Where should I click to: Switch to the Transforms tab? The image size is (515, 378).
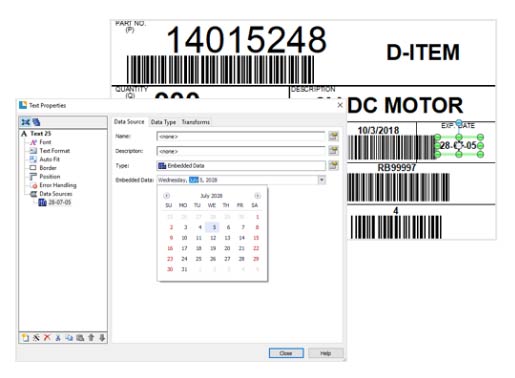(x=196, y=122)
